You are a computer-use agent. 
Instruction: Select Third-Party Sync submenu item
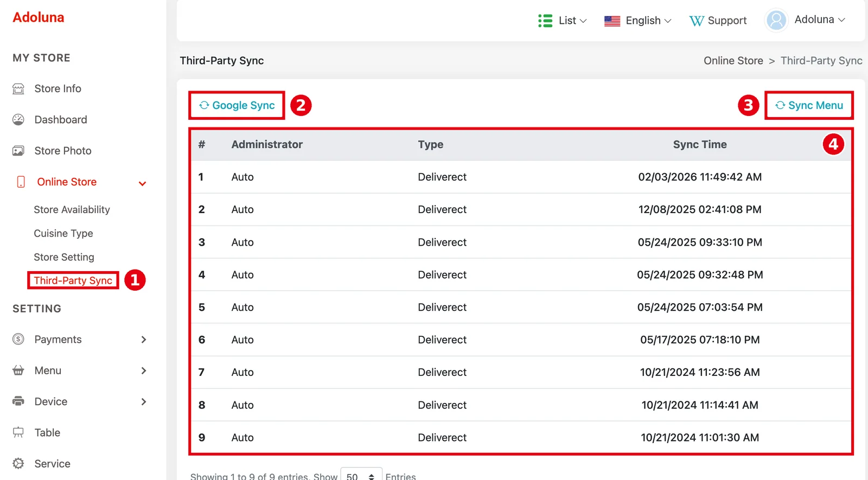pyautogui.click(x=73, y=280)
